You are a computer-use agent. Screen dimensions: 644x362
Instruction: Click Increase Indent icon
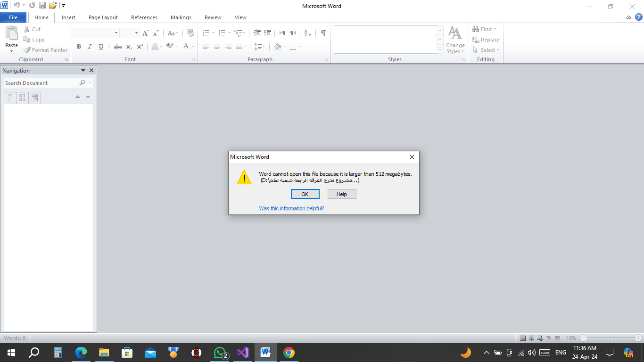(x=268, y=33)
